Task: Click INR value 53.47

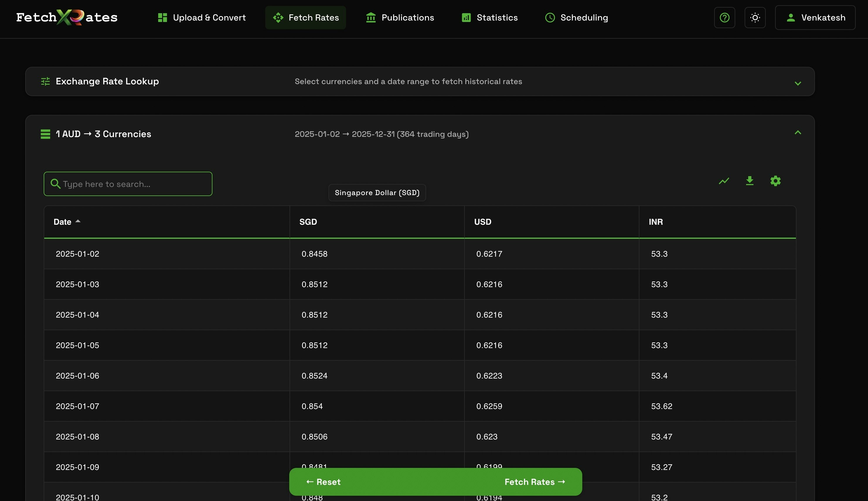Action: tap(661, 437)
